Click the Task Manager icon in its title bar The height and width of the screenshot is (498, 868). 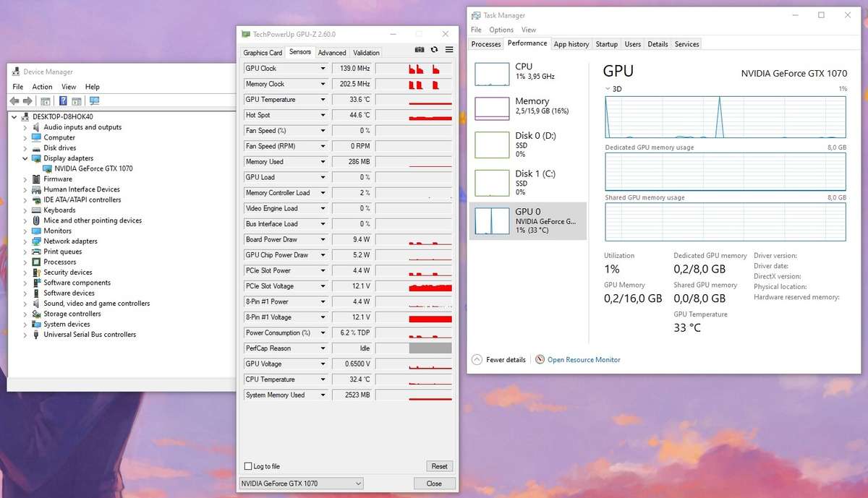tap(477, 14)
